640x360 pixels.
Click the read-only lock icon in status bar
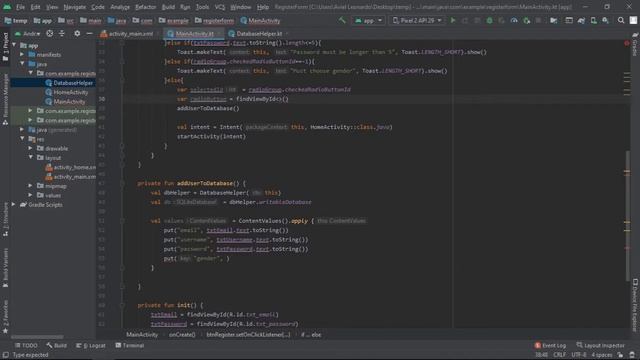pyautogui.click(x=620, y=355)
